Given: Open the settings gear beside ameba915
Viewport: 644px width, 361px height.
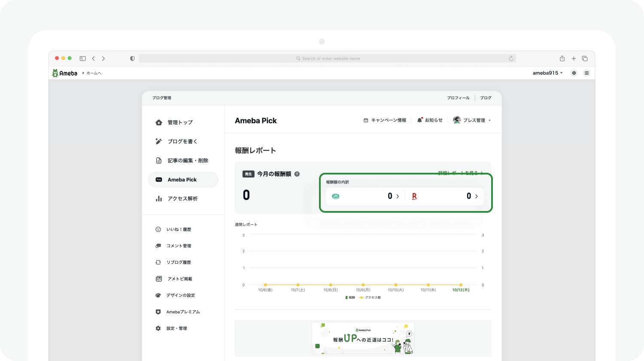Looking at the screenshot, I should (574, 73).
